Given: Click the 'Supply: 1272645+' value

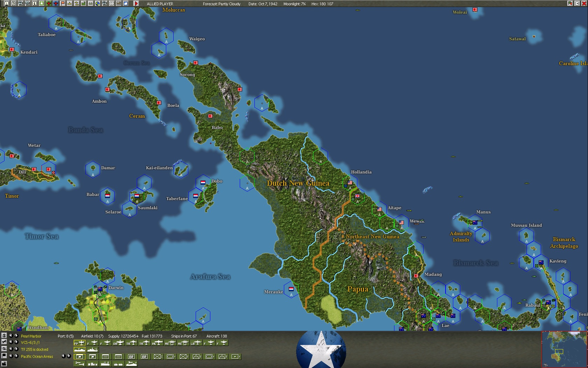Looking at the screenshot, I should (x=123, y=336).
